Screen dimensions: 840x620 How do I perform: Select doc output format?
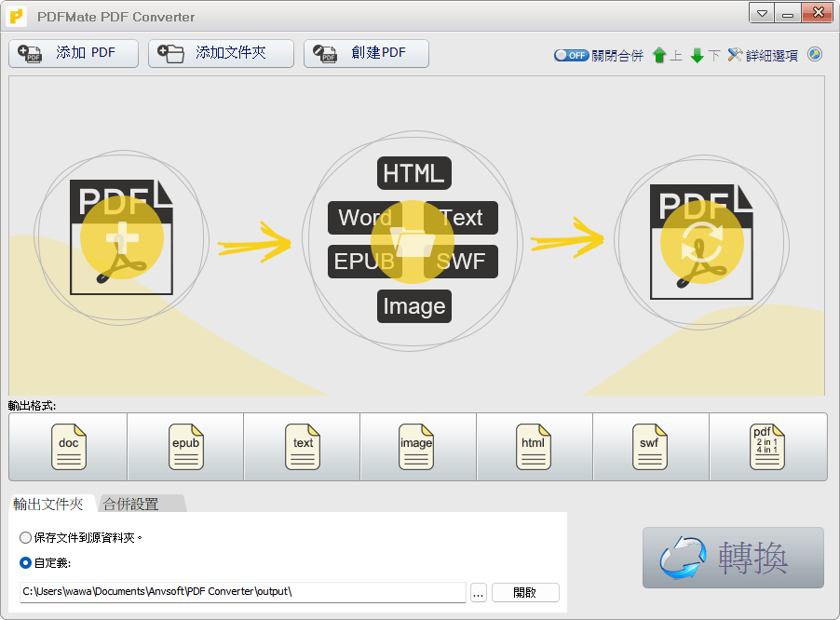click(68, 447)
